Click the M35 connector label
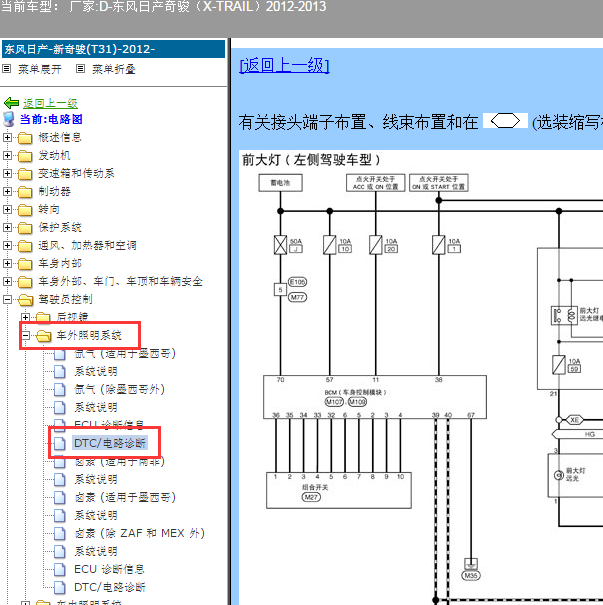 point(471,576)
